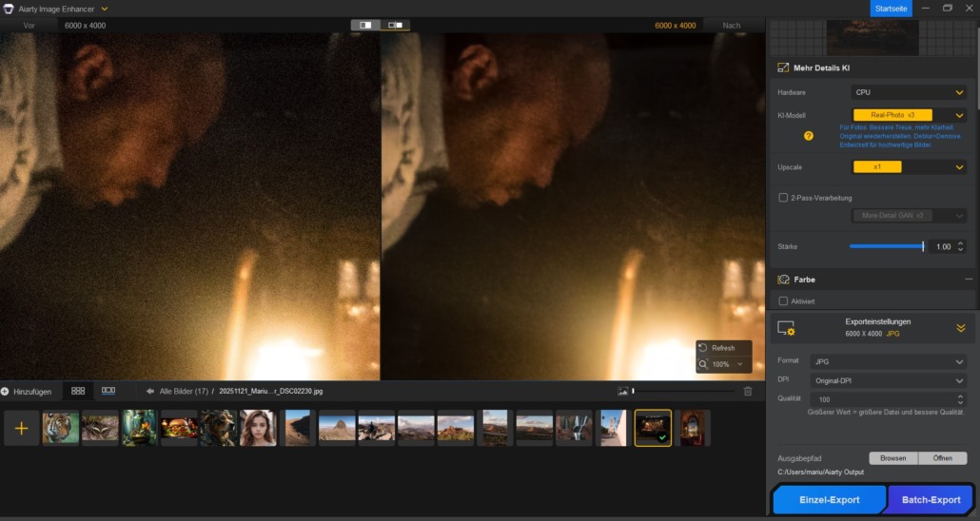Enable the 2-Pass-Verarbeitung checkbox
Viewport: 980px width, 521px height.
click(783, 198)
